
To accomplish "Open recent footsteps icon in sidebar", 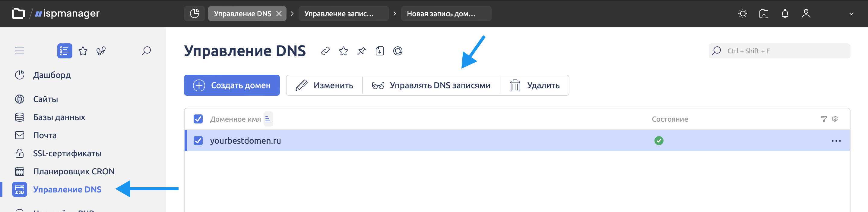I will pos(101,51).
